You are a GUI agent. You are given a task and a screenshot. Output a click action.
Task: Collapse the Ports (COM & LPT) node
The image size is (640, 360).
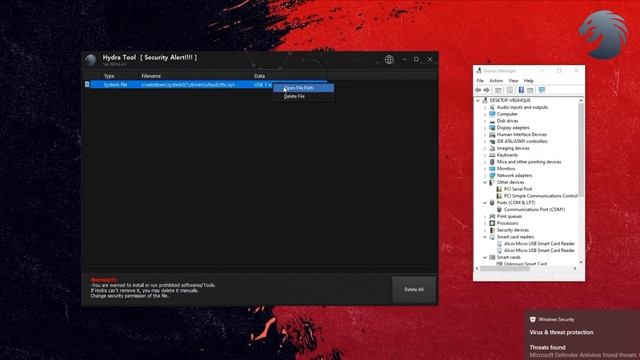[x=485, y=203]
